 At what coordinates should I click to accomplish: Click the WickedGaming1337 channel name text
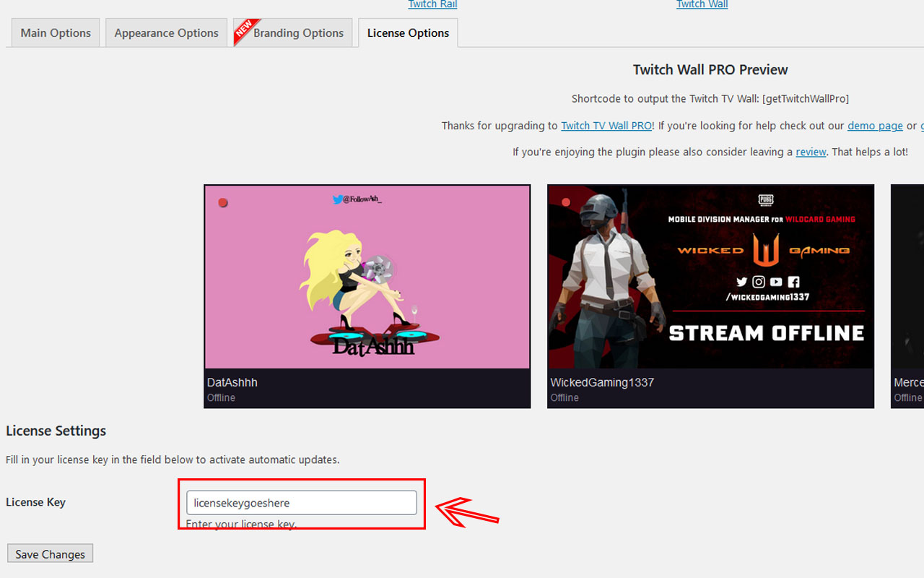tap(602, 382)
